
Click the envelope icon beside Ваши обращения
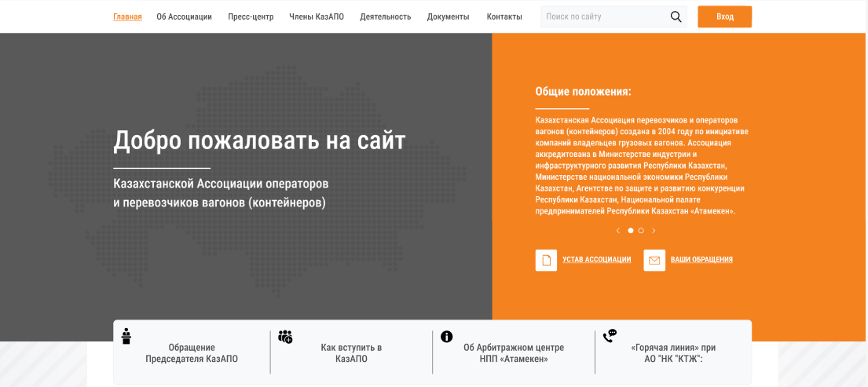[x=654, y=260]
